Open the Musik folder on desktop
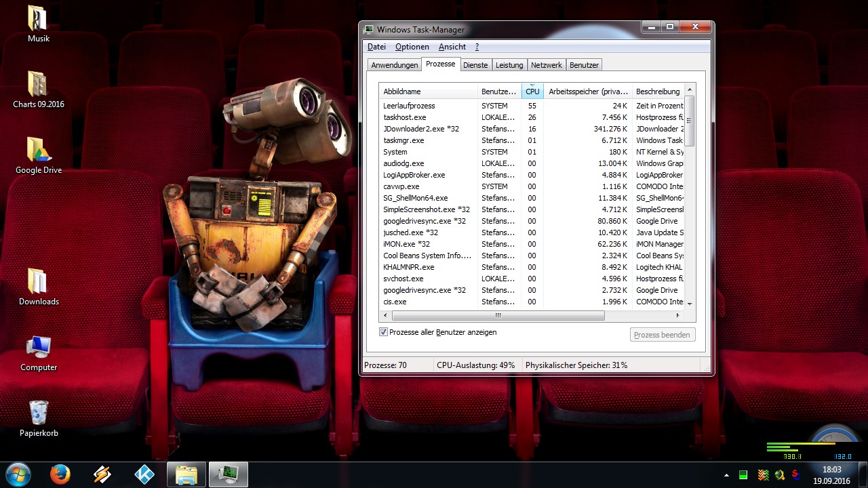Viewport: 868px width, 488px height. pyautogui.click(x=39, y=24)
